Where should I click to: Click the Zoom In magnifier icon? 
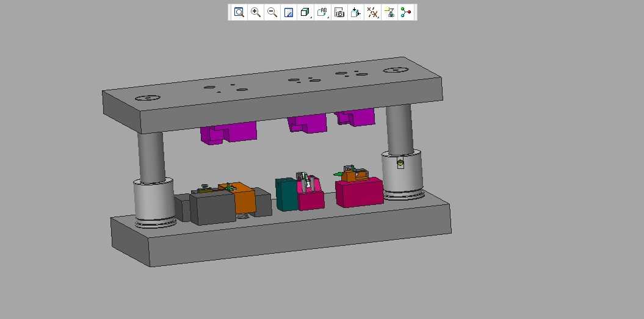[256, 12]
